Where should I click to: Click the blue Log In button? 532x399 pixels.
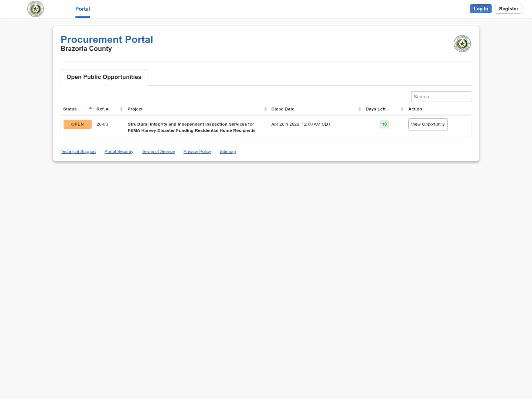tap(481, 8)
